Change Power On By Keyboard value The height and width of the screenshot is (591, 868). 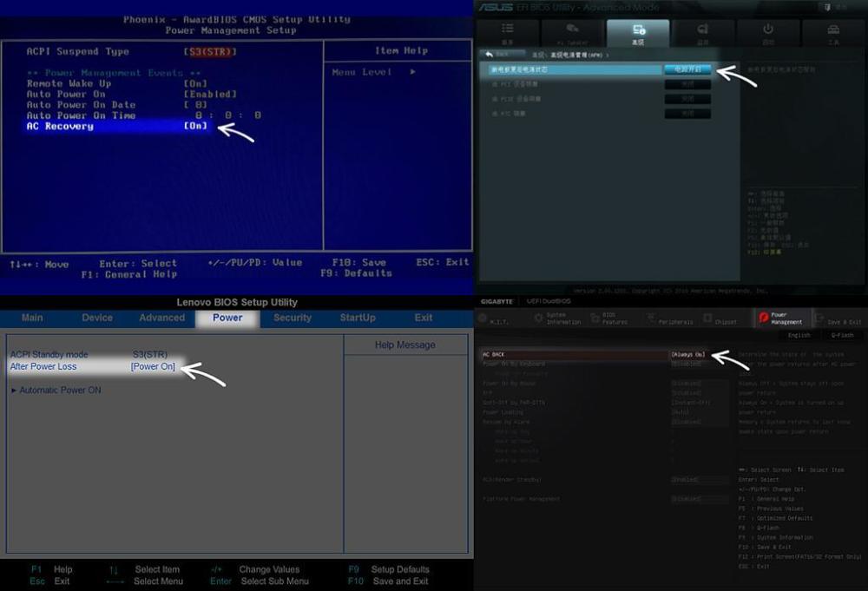(x=688, y=364)
